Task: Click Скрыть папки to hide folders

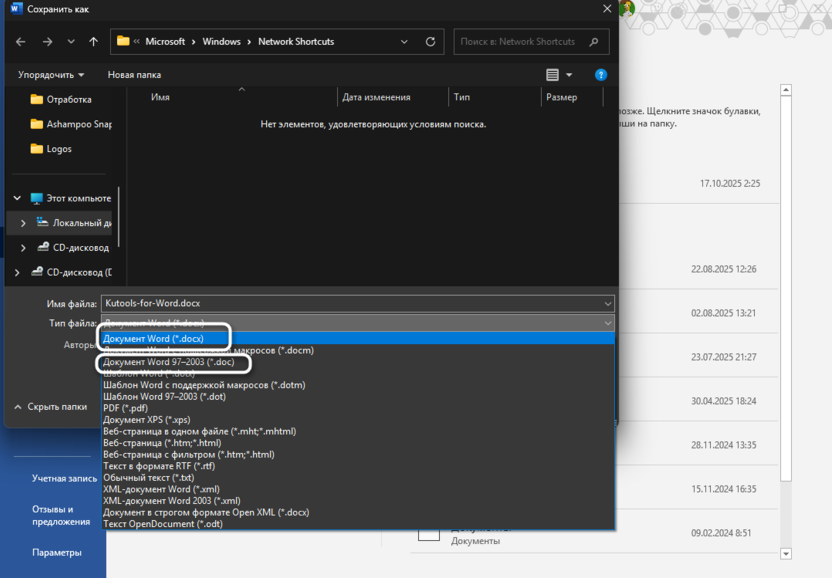Action: pyautogui.click(x=51, y=407)
